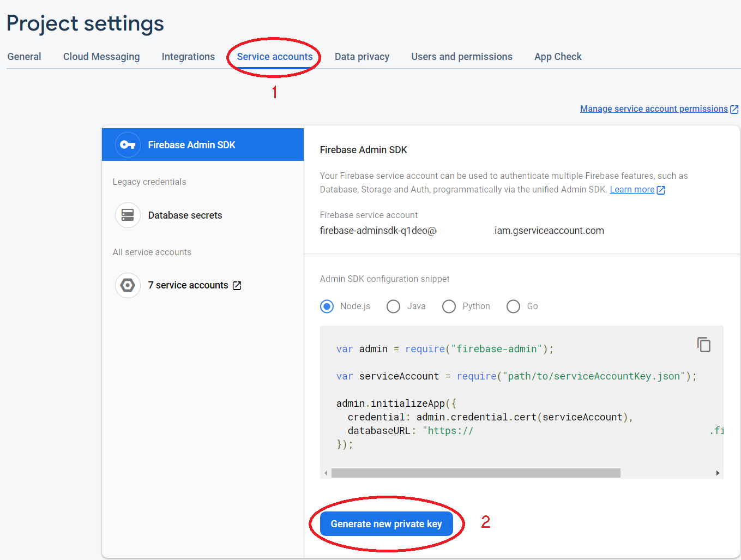Click the firebase-adminsdk service account email
The width and height of the screenshot is (741, 560).
click(462, 231)
